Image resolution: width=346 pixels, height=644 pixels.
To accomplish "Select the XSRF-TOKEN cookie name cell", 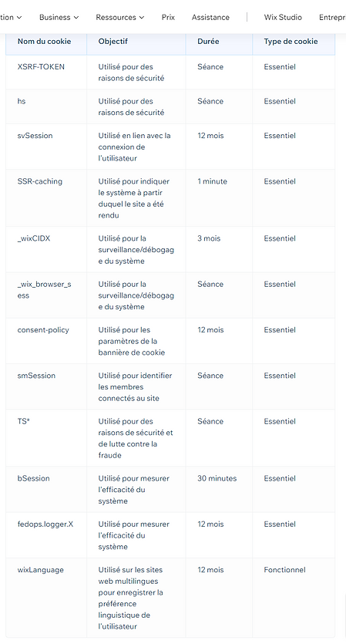I will [41, 66].
